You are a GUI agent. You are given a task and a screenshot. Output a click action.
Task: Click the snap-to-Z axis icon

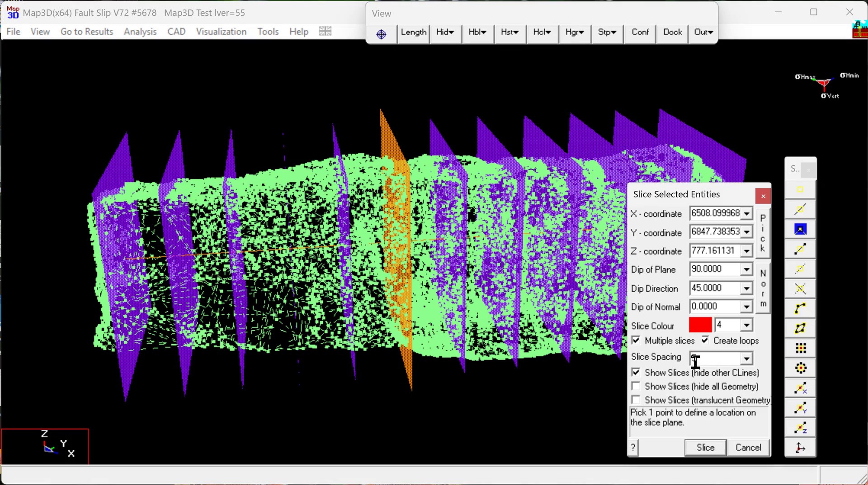pyautogui.click(x=800, y=428)
